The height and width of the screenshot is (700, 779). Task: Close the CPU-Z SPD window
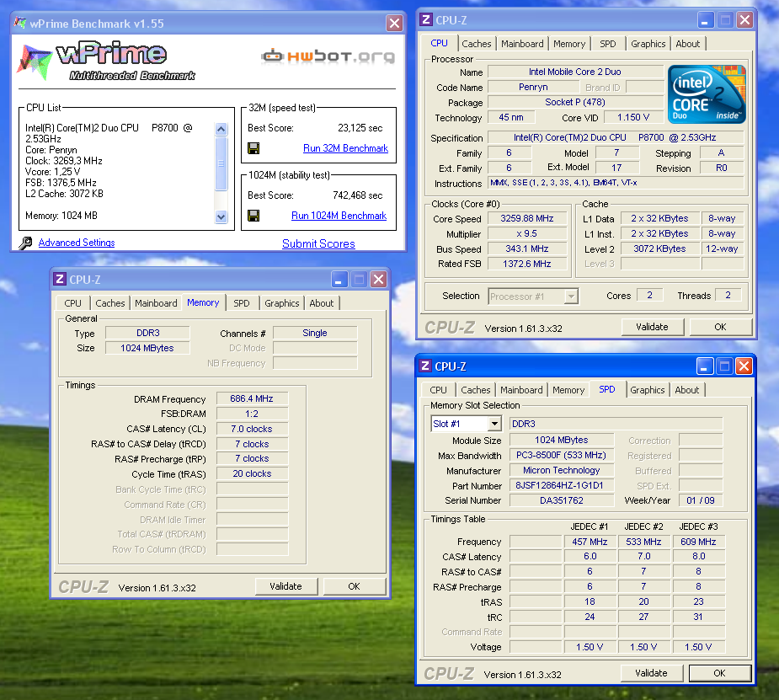coord(744,366)
